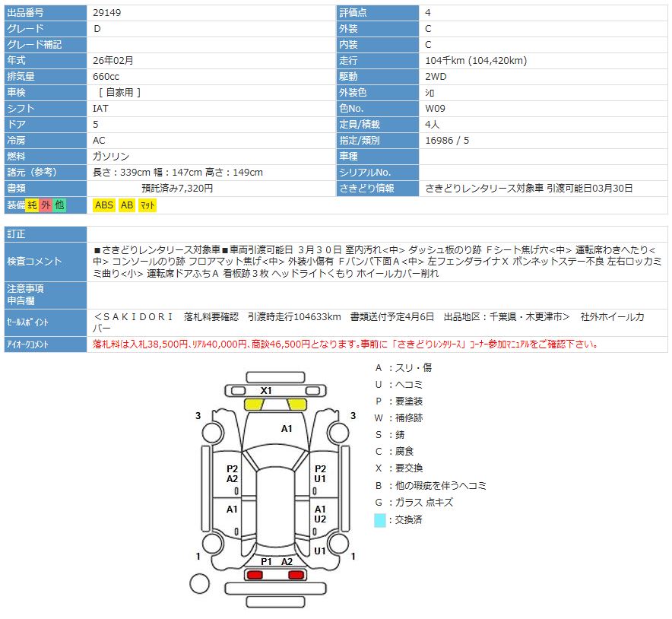Click the yellow 純 equipment badge

pyautogui.click(x=32, y=205)
